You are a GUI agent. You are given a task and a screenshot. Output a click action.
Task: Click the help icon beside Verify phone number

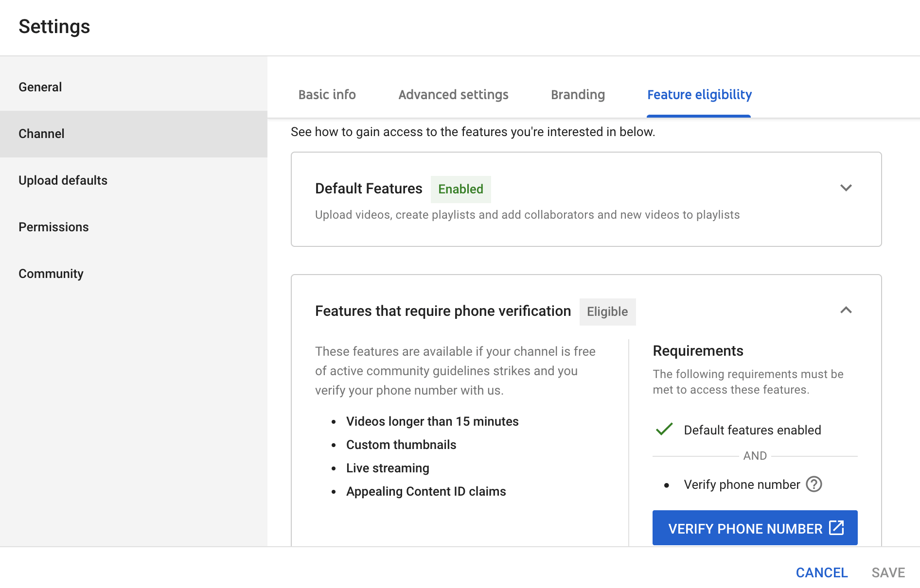click(x=814, y=484)
